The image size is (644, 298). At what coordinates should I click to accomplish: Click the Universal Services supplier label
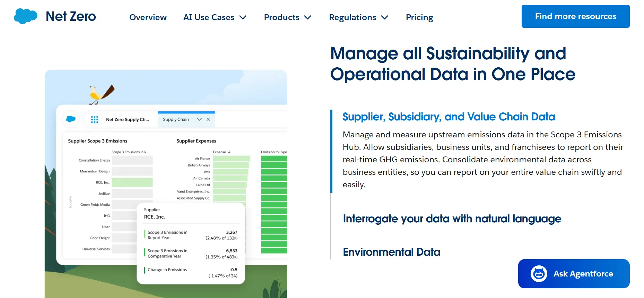(x=96, y=249)
